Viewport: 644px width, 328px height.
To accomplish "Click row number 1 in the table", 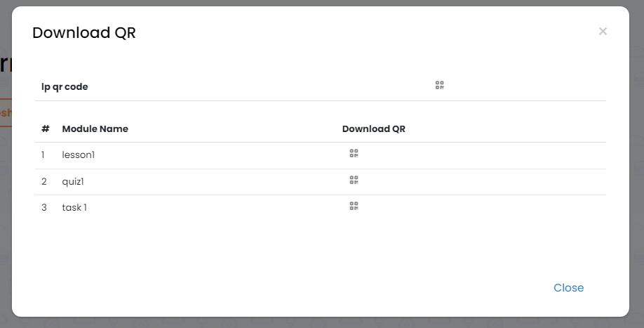I will pyautogui.click(x=43, y=155).
